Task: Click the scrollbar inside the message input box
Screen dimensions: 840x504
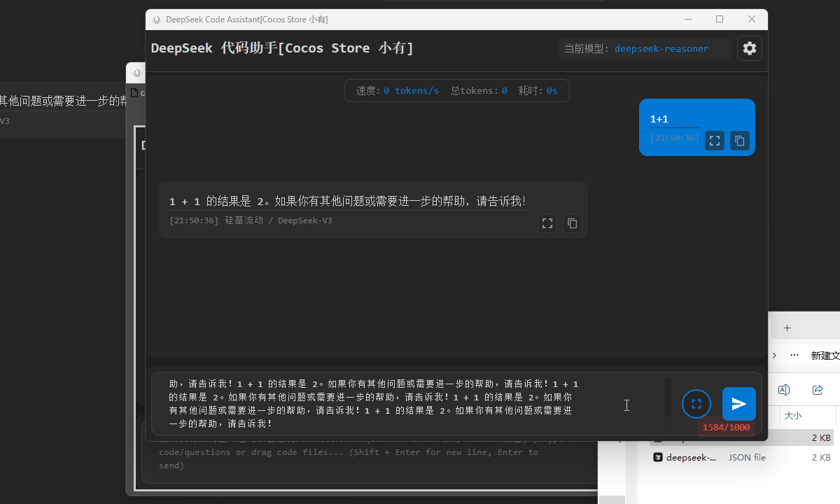Action: coord(668,399)
